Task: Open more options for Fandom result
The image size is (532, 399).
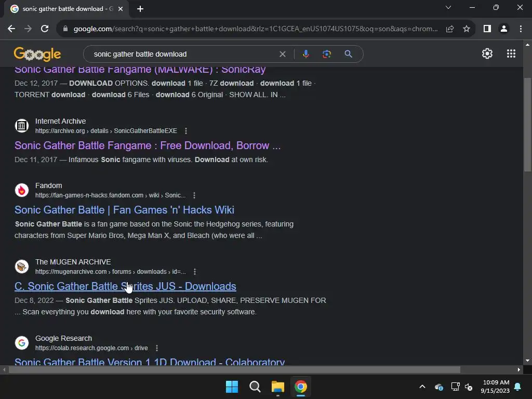Action: click(194, 195)
